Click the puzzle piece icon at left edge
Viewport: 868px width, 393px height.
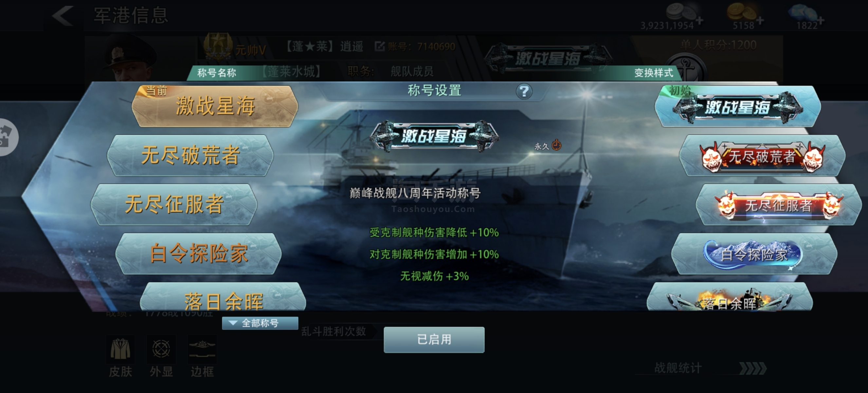pos(8,137)
